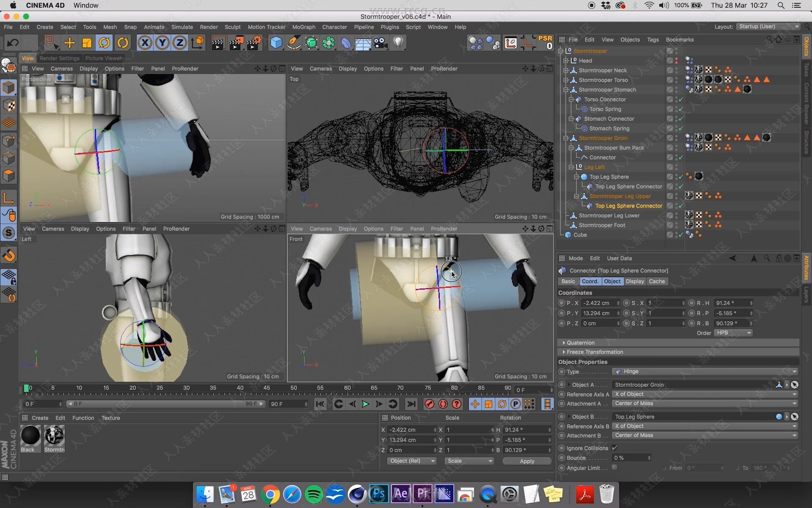812x508 pixels.
Task: Open After Effects from the Dock
Action: (x=401, y=494)
